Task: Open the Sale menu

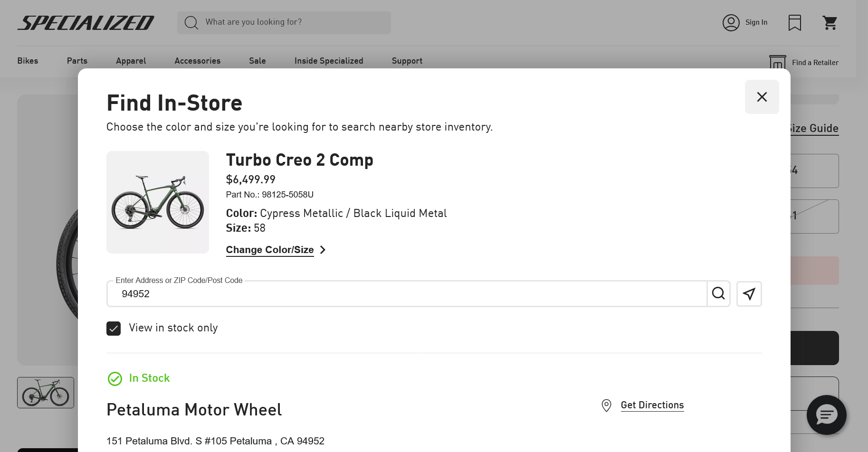Action: click(x=257, y=61)
